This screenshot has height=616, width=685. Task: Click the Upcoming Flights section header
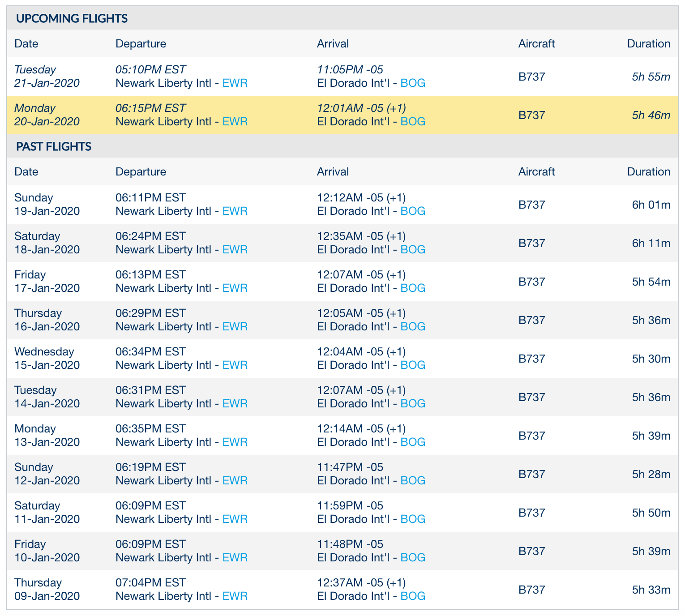(x=72, y=18)
